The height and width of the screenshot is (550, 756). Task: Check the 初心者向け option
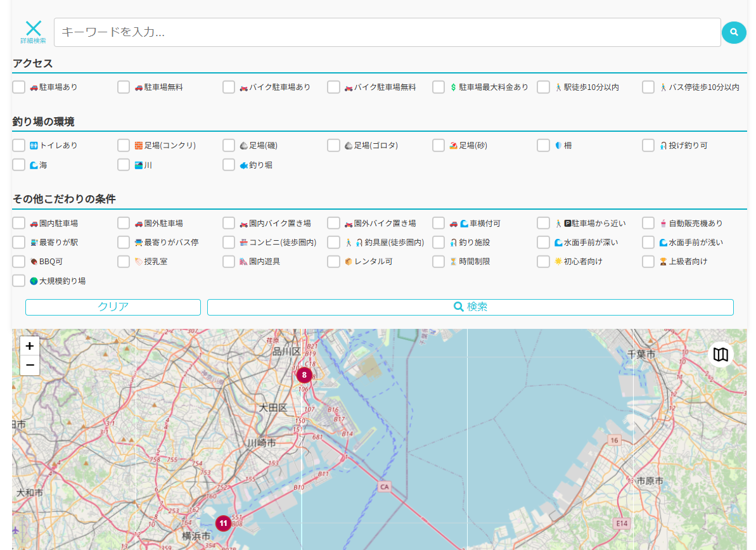(543, 261)
